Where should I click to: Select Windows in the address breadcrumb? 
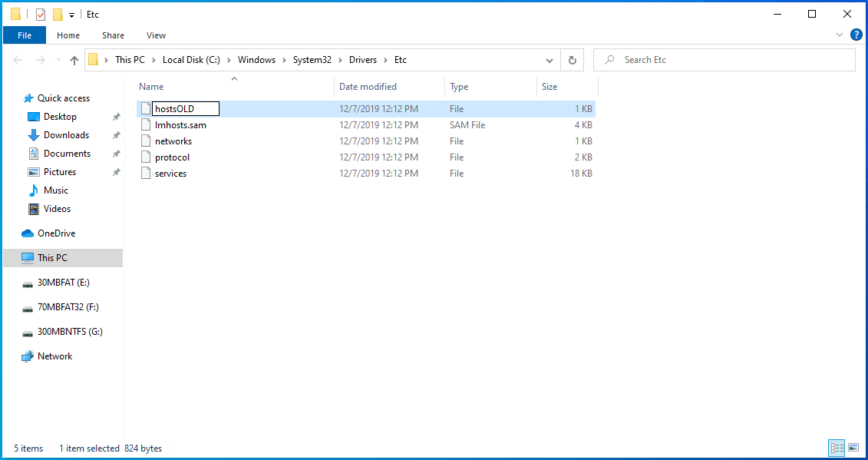tap(256, 60)
